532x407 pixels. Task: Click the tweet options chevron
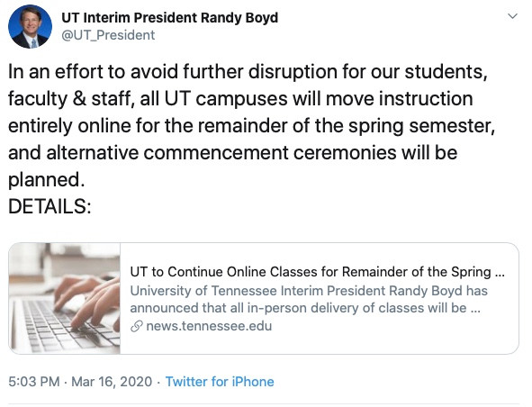point(512,16)
